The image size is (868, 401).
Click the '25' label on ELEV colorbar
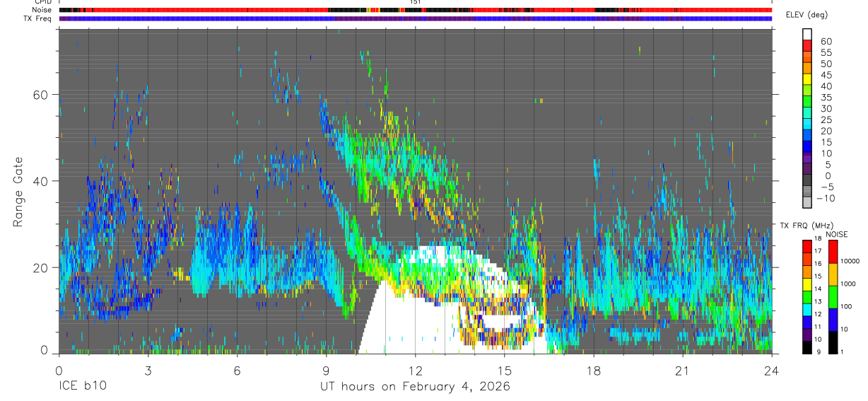point(826,120)
